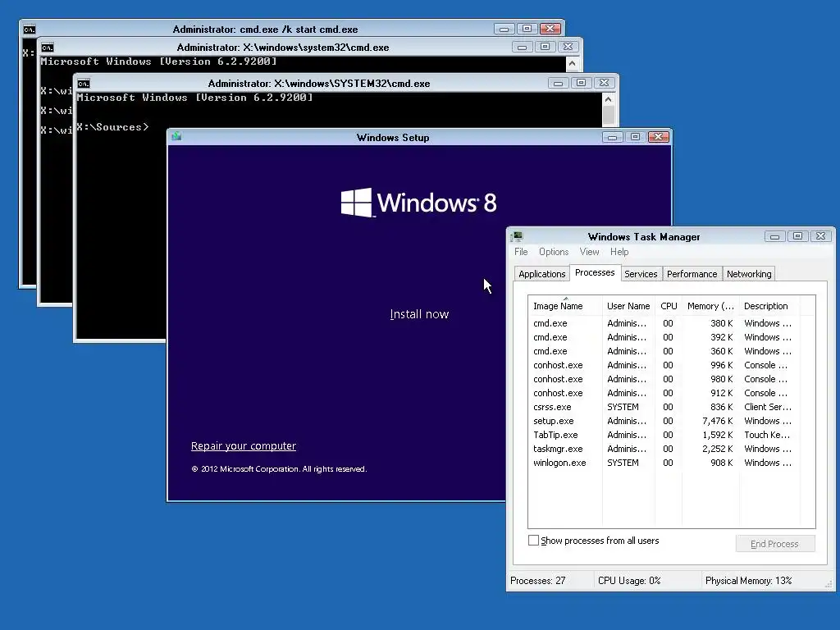Sort processes by User Name column
The image size is (840, 630).
point(628,306)
